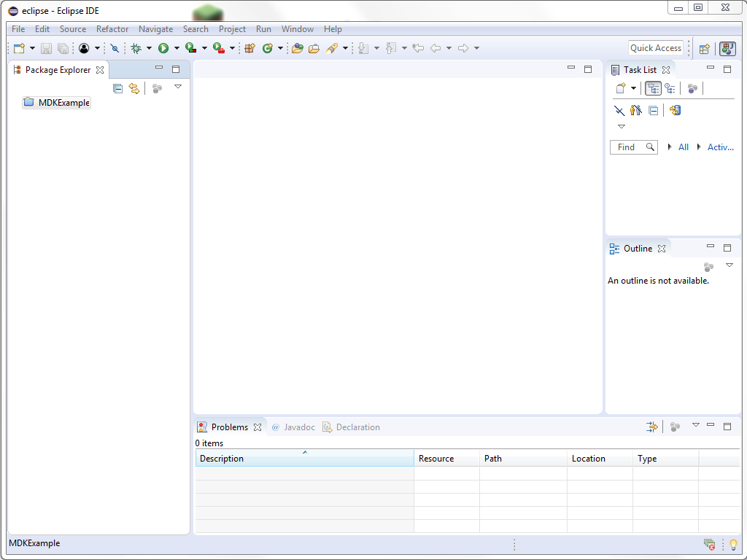Launch Debug mode from the toolbar
Image resolution: width=747 pixels, height=560 pixels.
pos(135,47)
